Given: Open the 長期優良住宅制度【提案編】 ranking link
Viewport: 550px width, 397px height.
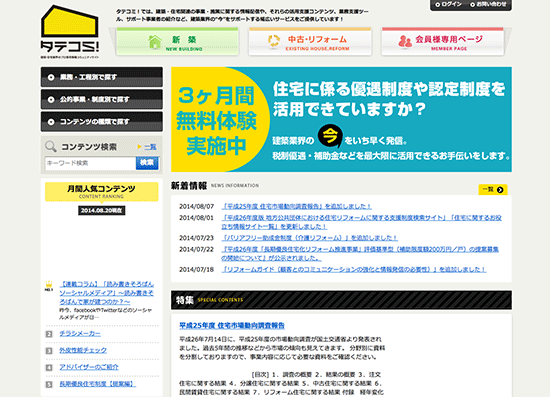Looking at the screenshot, I should tap(98, 384).
